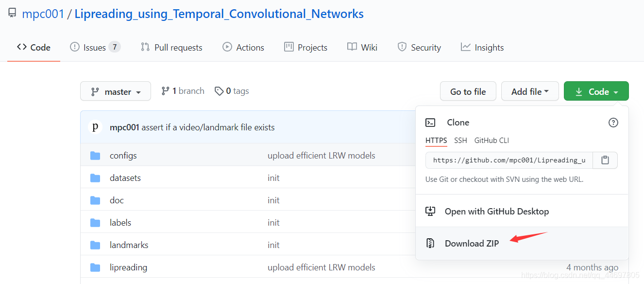Click the folder icon beside datasets

[95, 178]
